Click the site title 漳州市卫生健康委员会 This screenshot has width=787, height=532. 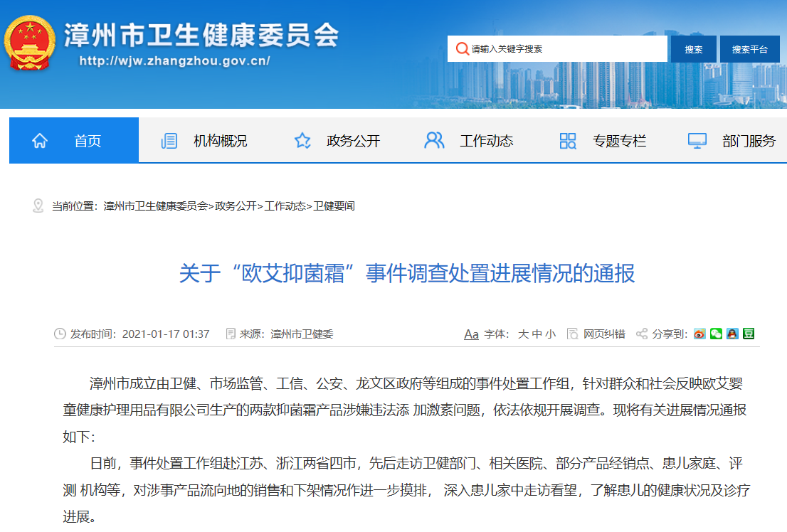pyautogui.click(x=202, y=35)
